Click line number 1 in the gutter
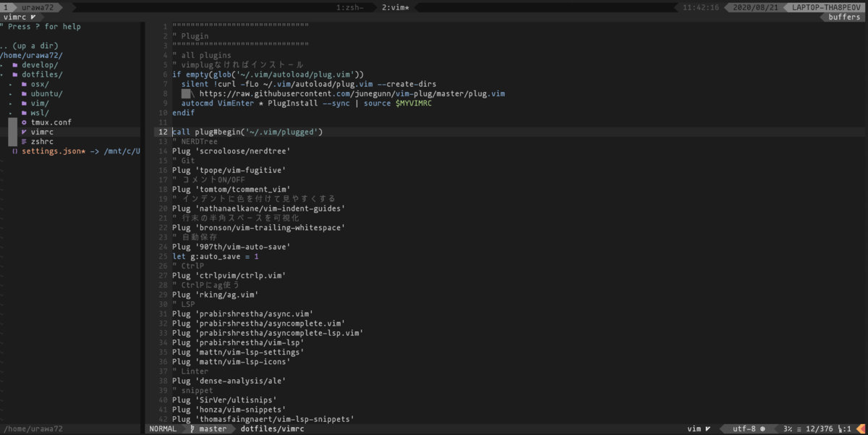The width and height of the screenshot is (868, 435). [165, 27]
